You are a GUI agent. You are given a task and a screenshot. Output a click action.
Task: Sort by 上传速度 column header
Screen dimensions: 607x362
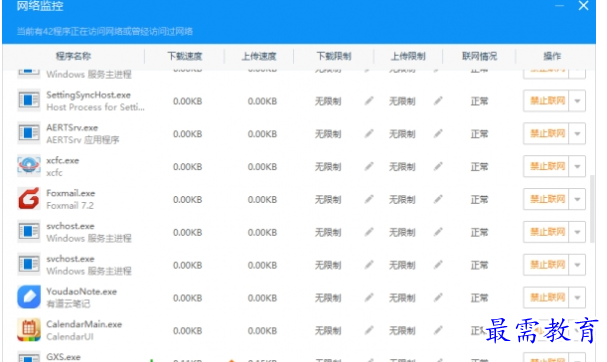click(x=259, y=57)
